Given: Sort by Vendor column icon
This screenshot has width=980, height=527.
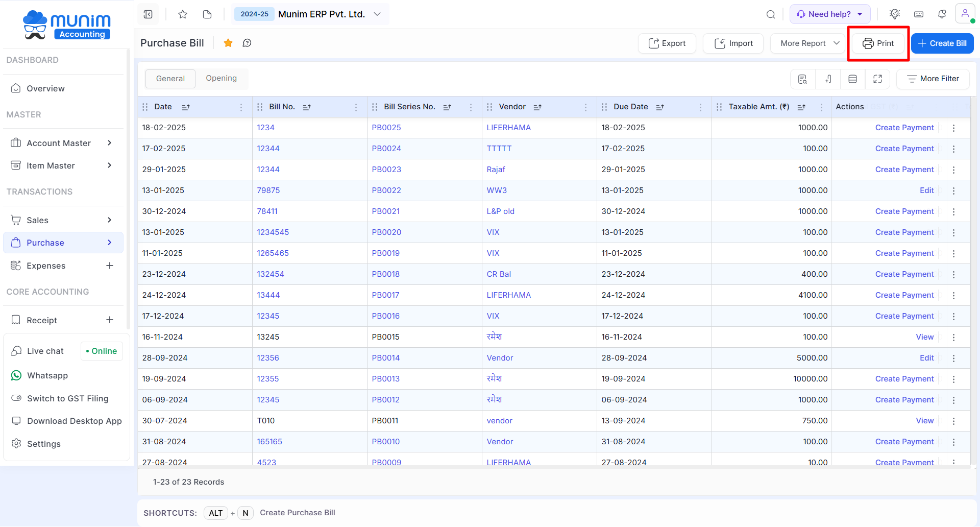Looking at the screenshot, I should [x=537, y=107].
